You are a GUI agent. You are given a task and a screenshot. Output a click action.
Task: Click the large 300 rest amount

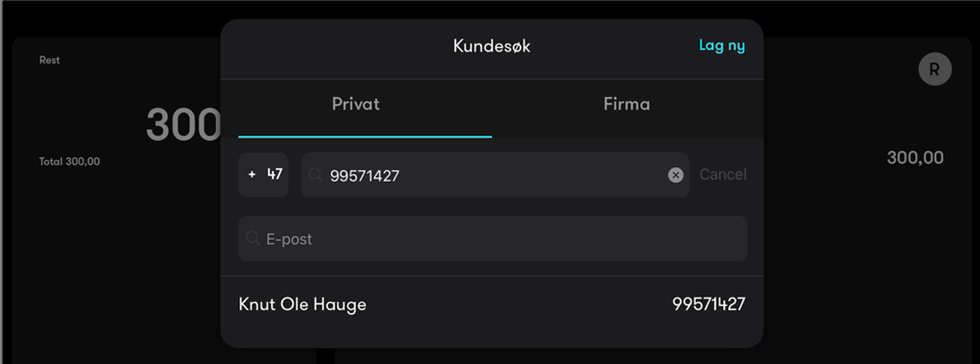tap(184, 125)
